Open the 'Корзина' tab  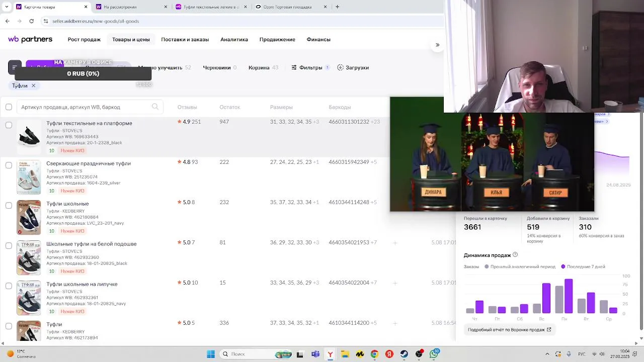[x=263, y=67]
